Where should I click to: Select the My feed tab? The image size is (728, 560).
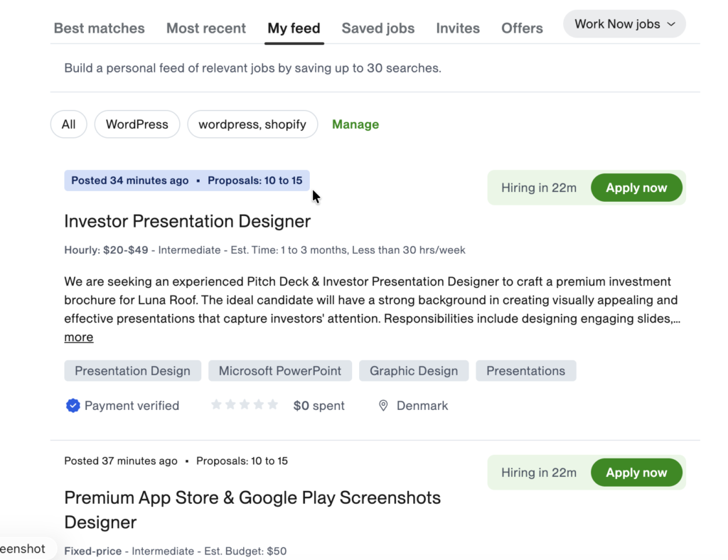pyautogui.click(x=294, y=28)
